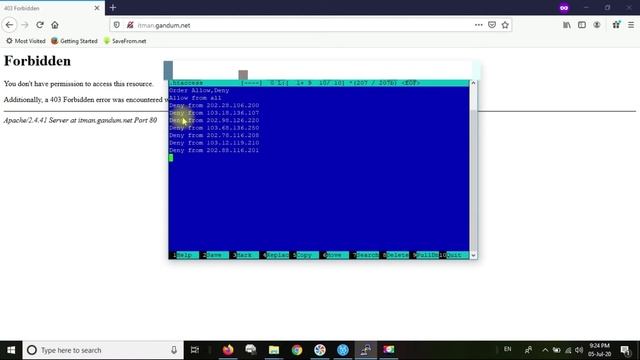This screenshot has height=360, width=640.
Task: Click F6 Move in the editor
Action: [x=335, y=255]
